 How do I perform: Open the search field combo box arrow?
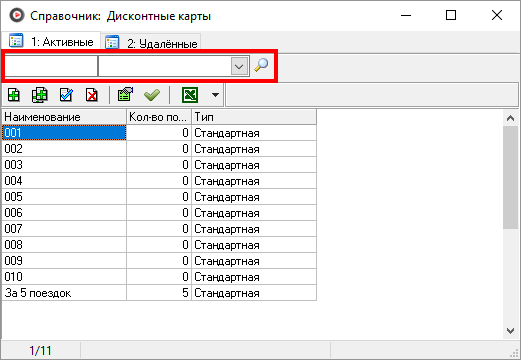[x=239, y=66]
